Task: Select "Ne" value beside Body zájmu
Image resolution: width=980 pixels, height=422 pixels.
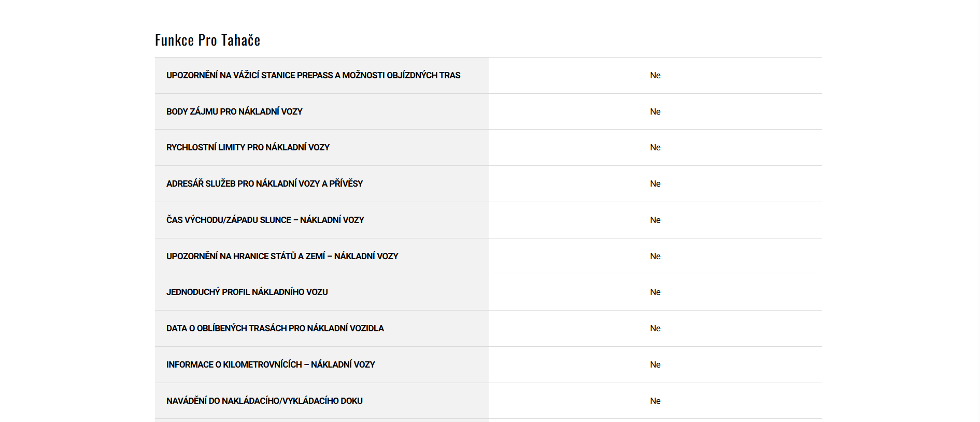Action: coord(655,112)
